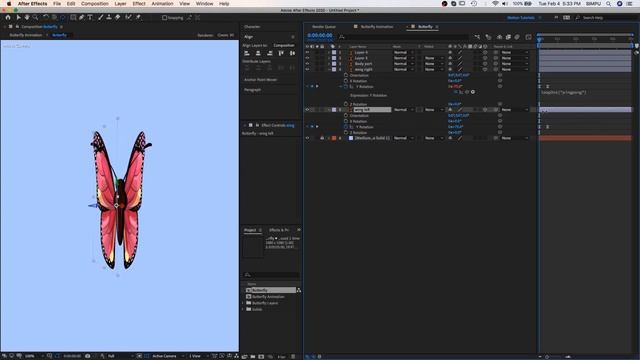Switch to the Render Queue tab

coord(324,27)
